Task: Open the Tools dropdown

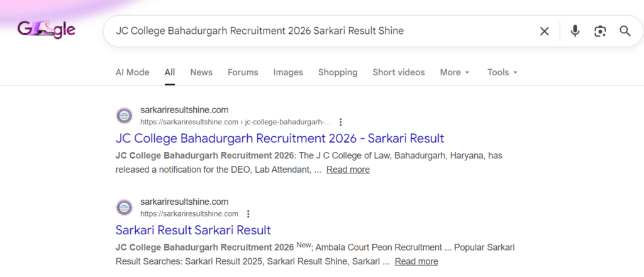Action: click(x=502, y=72)
